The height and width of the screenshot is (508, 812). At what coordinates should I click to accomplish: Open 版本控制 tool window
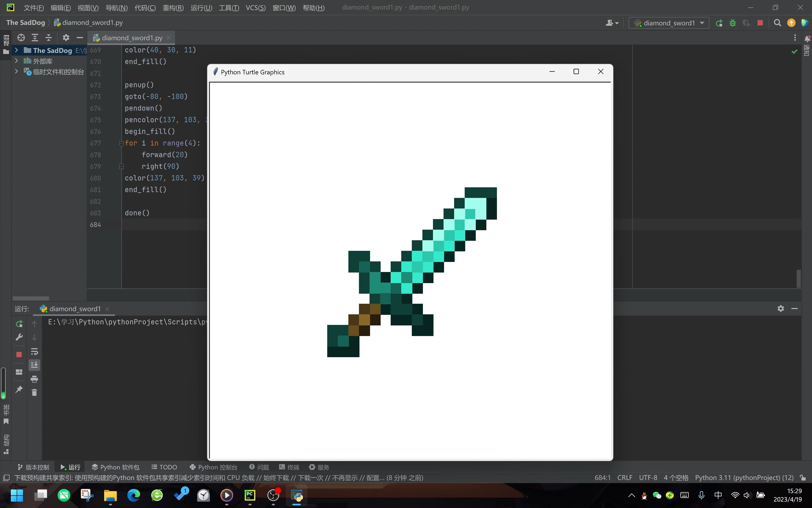(x=33, y=467)
